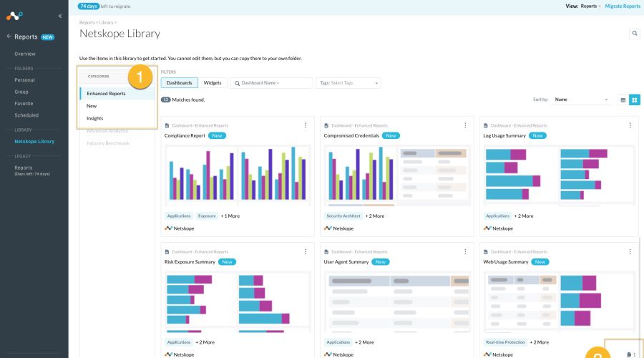Click the Web Usage Summary title

(x=506, y=262)
